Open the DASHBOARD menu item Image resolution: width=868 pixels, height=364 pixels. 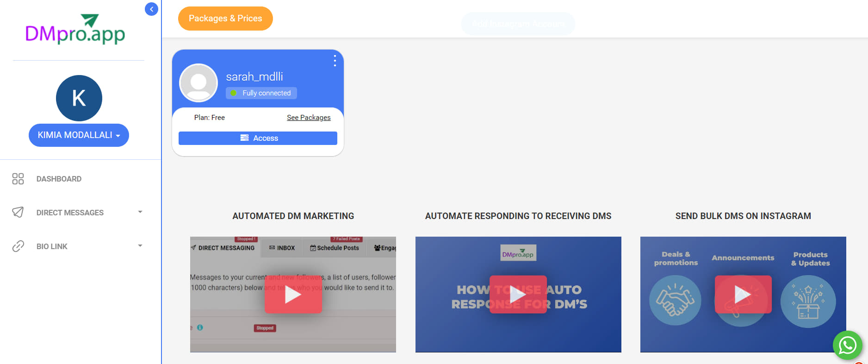59,179
